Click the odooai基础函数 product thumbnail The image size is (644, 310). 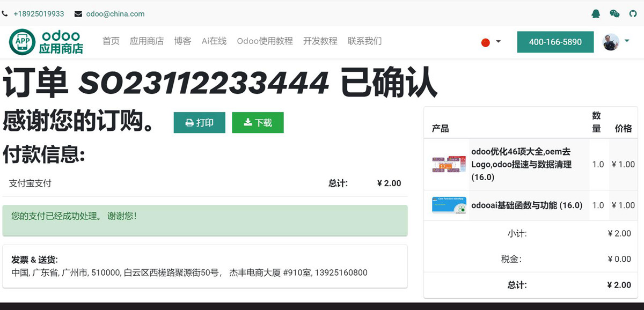pyautogui.click(x=449, y=205)
